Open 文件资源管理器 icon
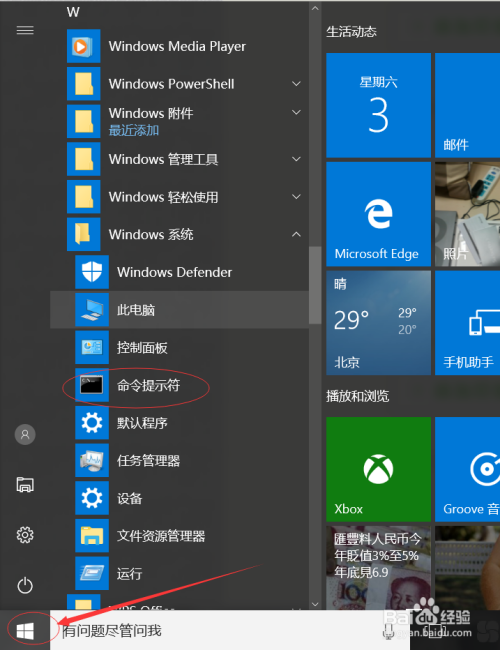The width and height of the screenshot is (500, 650). point(92,536)
